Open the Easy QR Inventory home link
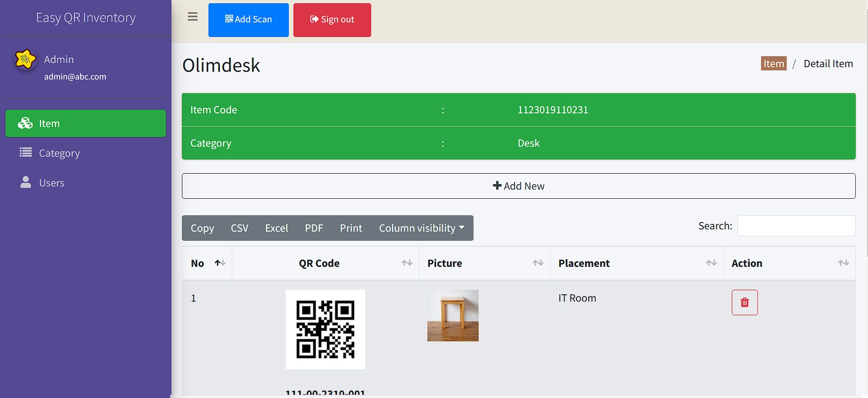The height and width of the screenshot is (398, 868). pos(86,18)
